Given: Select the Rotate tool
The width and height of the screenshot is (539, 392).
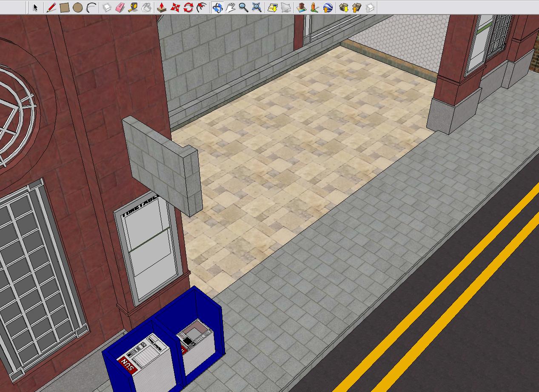Looking at the screenshot, I should click(188, 8).
